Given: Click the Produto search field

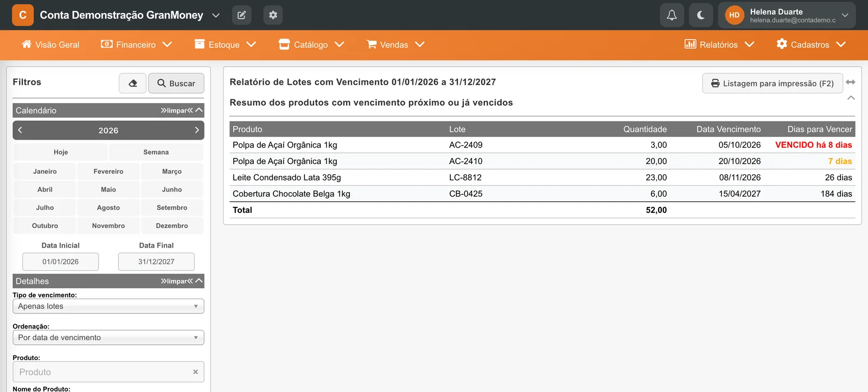Looking at the screenshot, I should [x=108, y=372].
